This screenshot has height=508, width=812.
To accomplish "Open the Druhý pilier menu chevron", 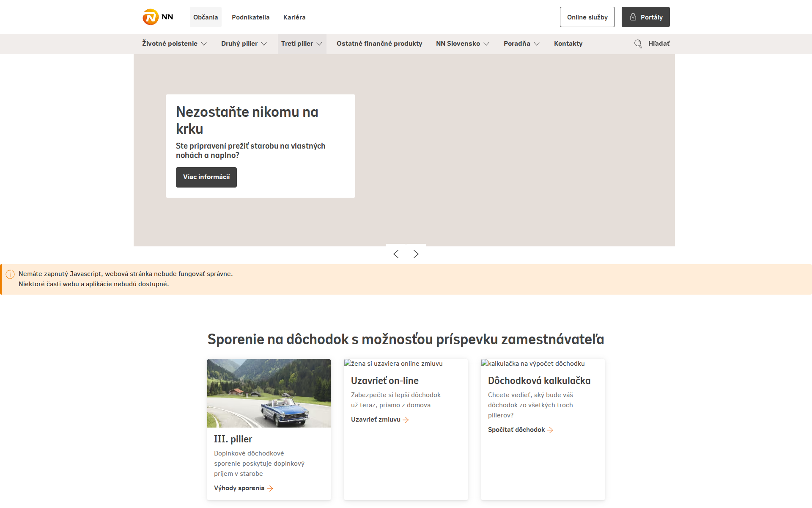I will [x=264, y=44].
